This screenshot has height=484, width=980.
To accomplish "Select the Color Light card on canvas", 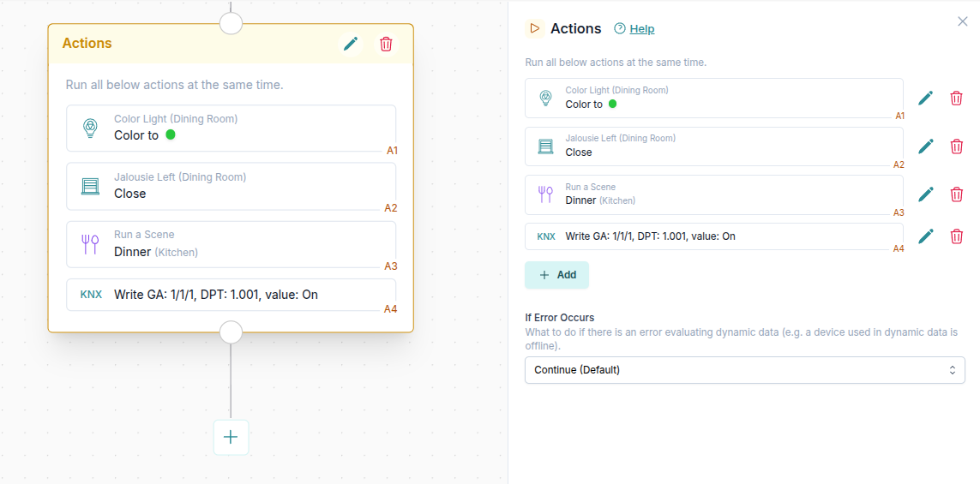I will click(x=231, y=128).
